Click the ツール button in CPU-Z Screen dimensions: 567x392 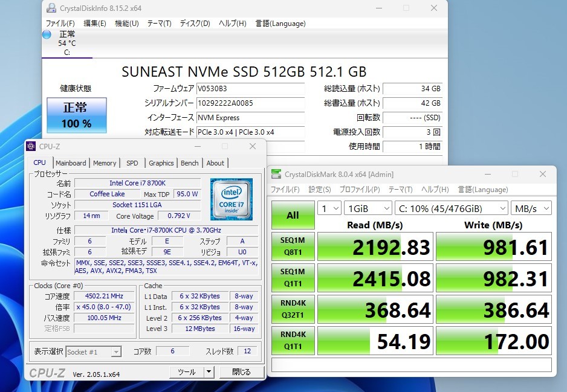pyautogui.click(x=187, y=372)
